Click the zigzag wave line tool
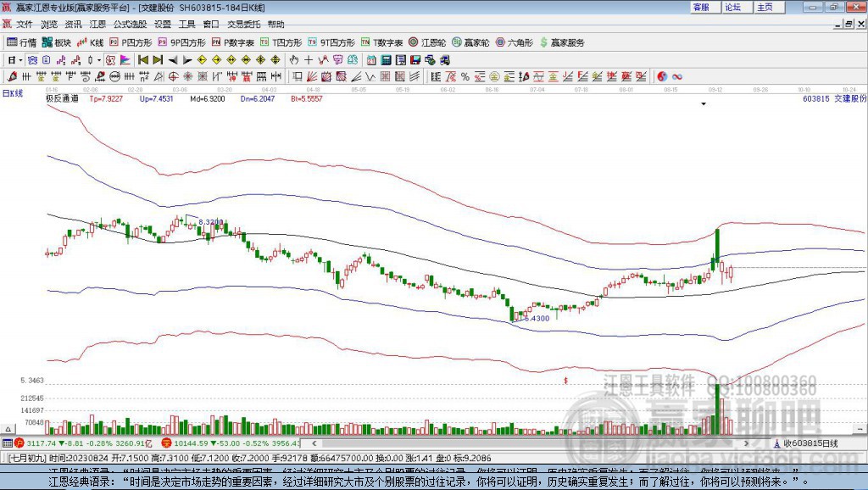This screenshot has height=490, width=868. [x=370, y=76]
